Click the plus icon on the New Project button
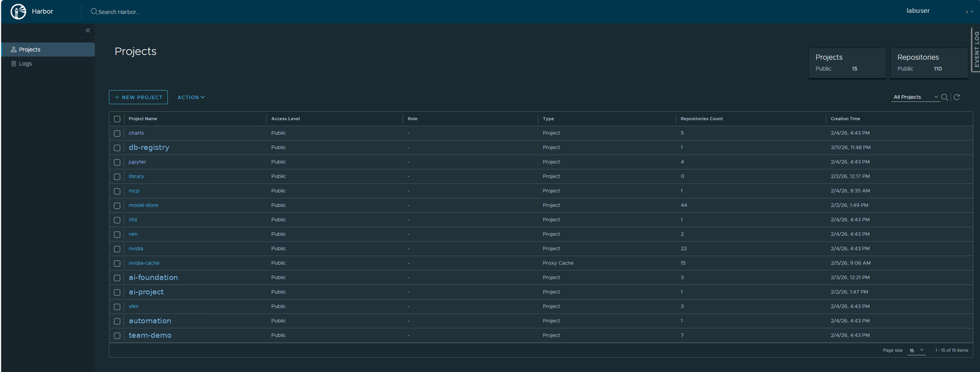 tap(117, 97)
